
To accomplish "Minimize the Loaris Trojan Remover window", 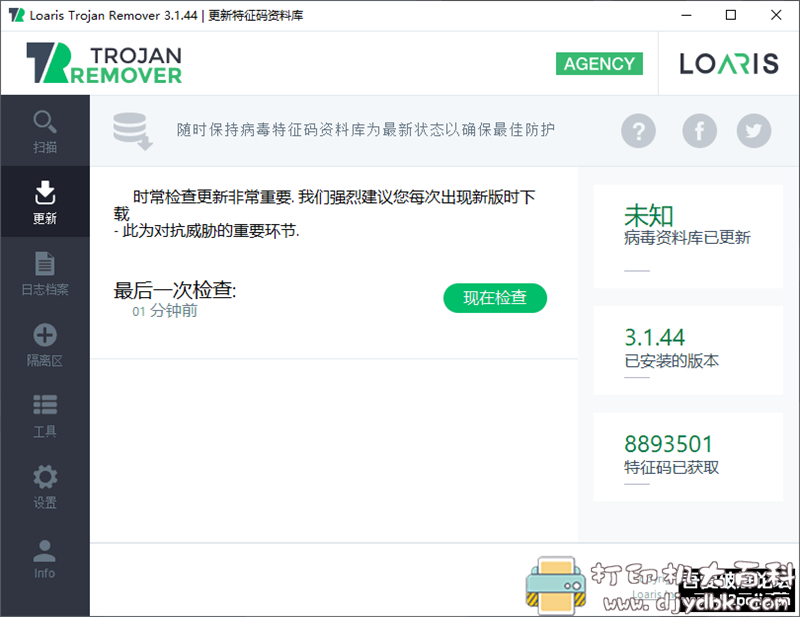I will 686,15.
